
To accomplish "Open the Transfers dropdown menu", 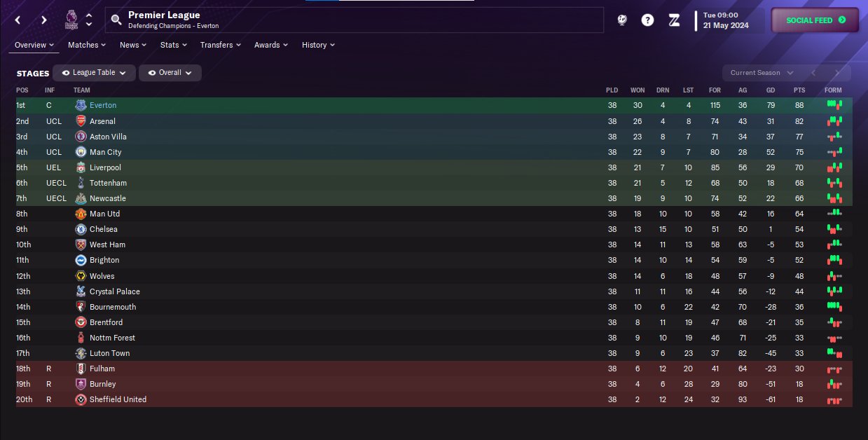I will click(x=221, y=45).
